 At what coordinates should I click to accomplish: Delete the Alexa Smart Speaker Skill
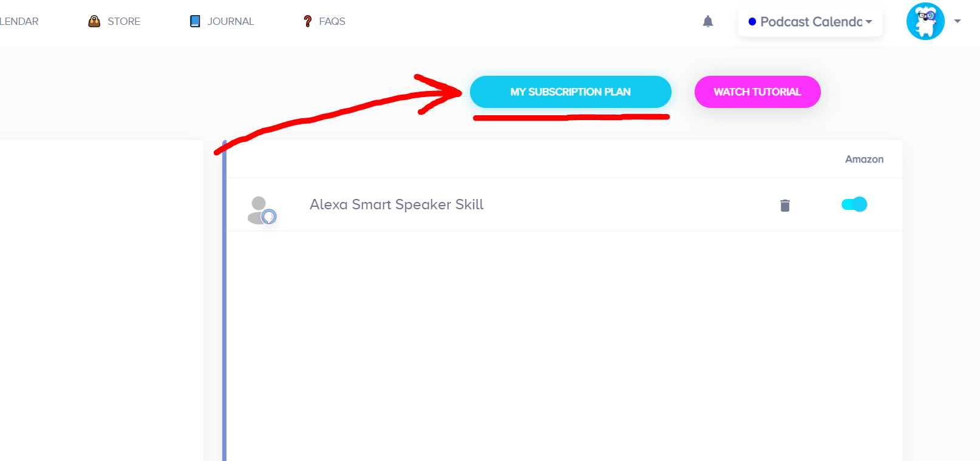click(785, 206)
